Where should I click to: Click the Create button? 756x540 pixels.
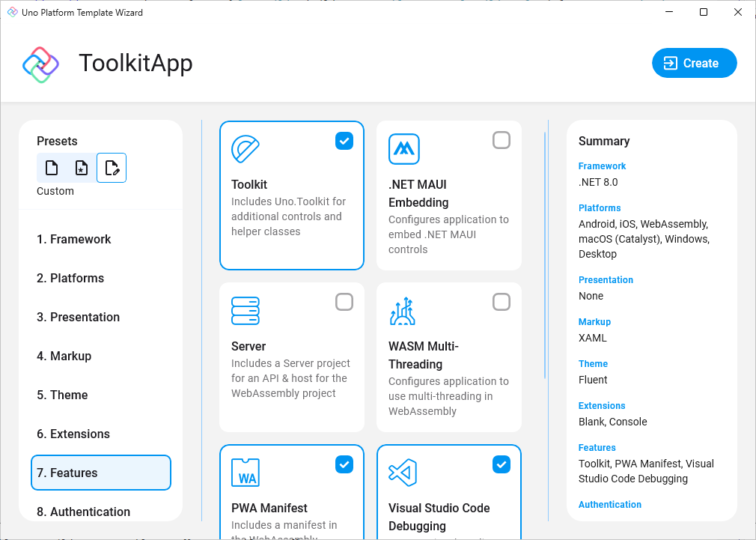pos(694,63)
